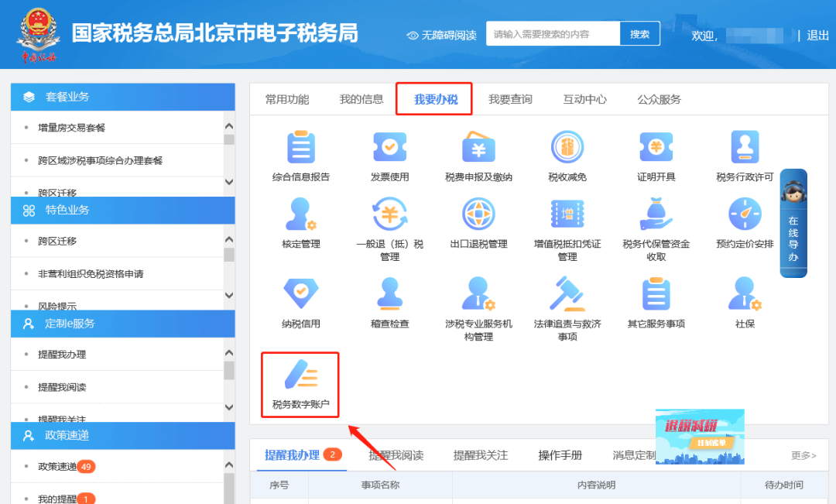Click the 发票使用 icon
The image size is (836, 504).
[389, 147]
